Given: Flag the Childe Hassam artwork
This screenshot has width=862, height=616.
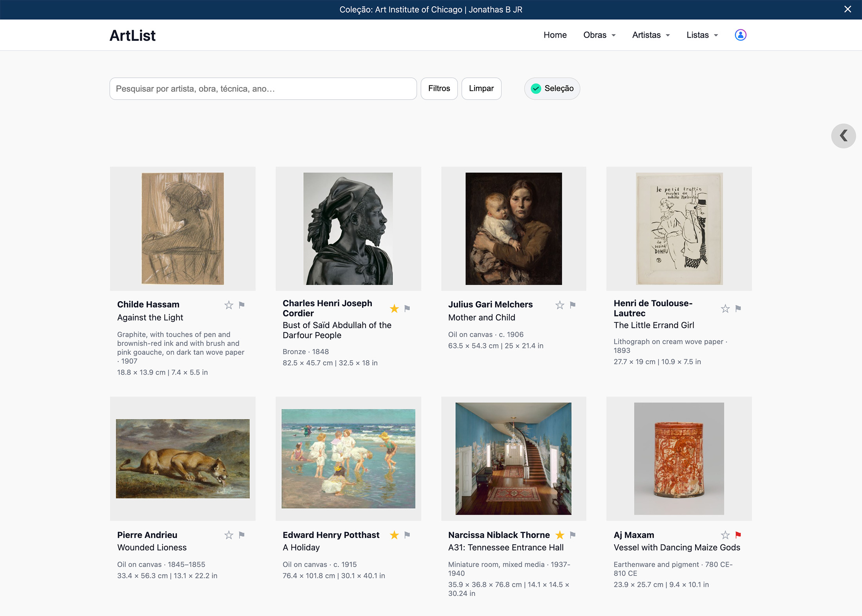Looking at the screenshot, I should click(242, 305).
